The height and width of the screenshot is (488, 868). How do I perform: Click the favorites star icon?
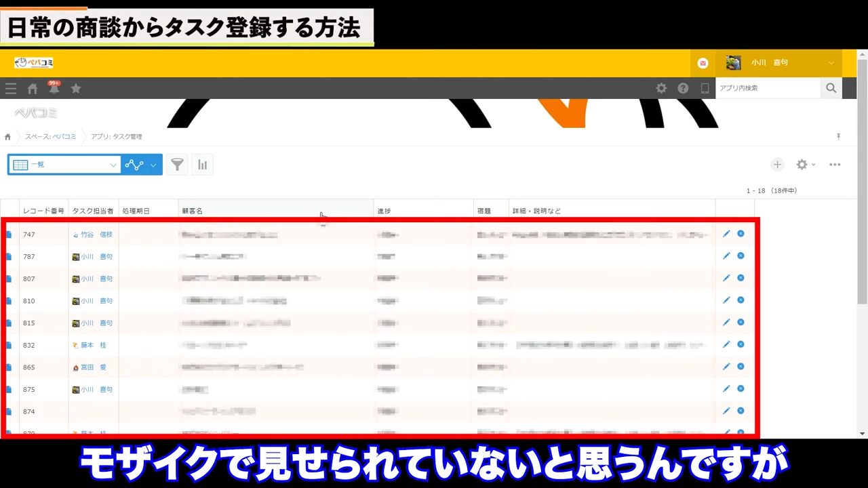point(76,89)
